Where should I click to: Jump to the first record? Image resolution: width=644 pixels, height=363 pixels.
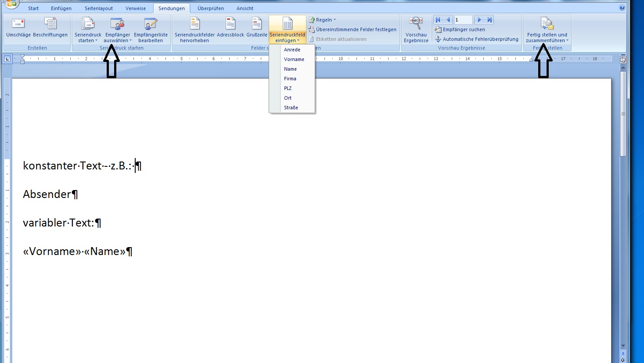[x=438, y=20]
